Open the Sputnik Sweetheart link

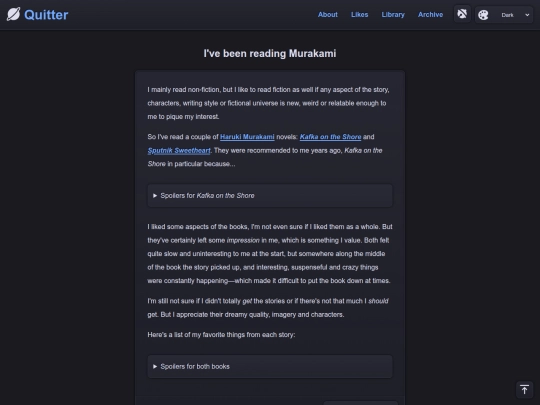tap(179, 150)
